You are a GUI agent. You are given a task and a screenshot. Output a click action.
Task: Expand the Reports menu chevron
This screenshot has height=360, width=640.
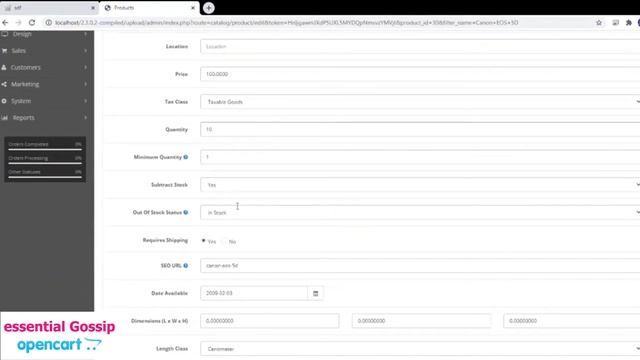tap(86, 118)
